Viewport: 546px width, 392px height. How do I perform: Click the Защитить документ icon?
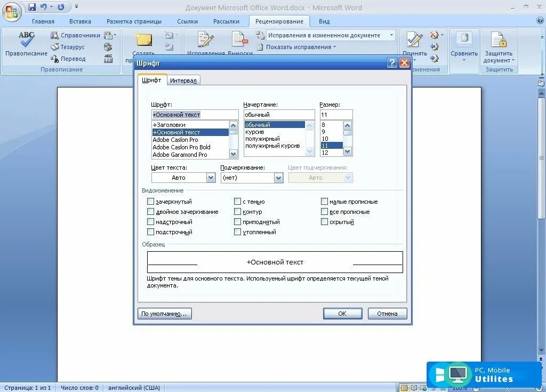(x=499, y=39)
